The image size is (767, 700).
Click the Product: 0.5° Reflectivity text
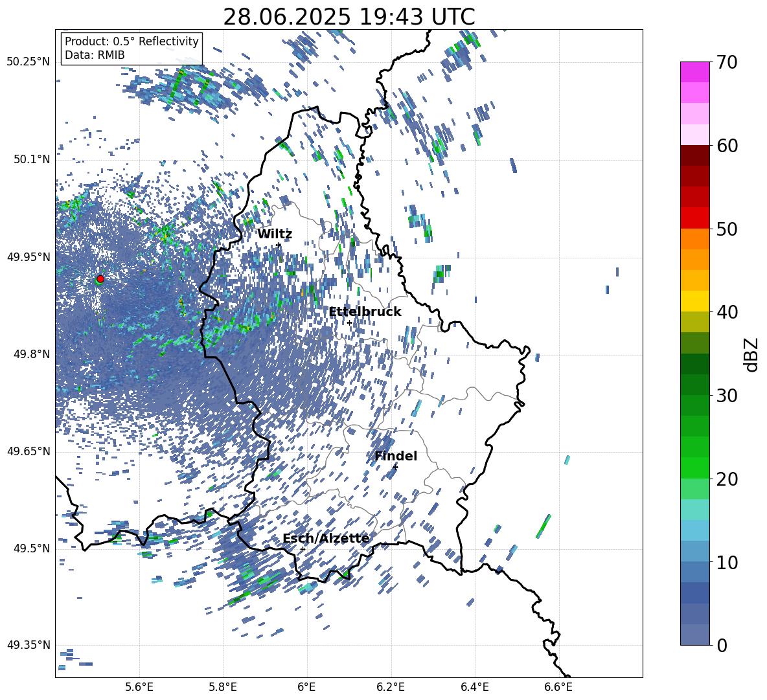point(132,41)
